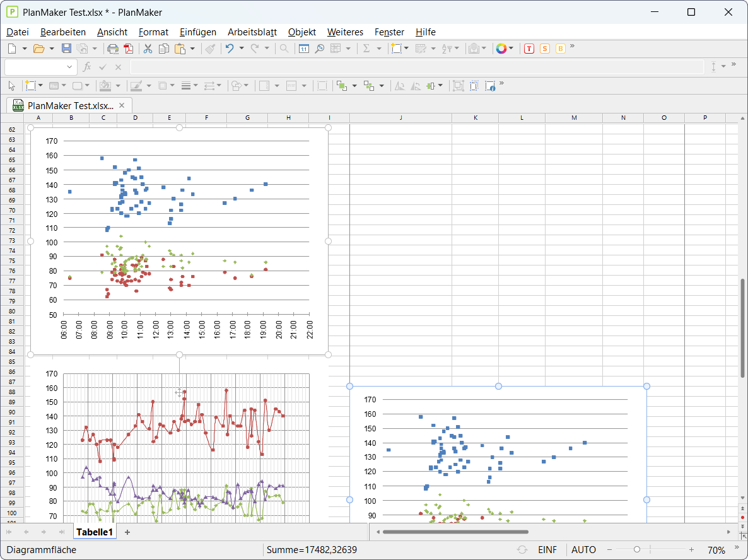Open the paste options dropdown arrow
The width and height of the screenshot is (748, 560).
(x=192, y=49)
